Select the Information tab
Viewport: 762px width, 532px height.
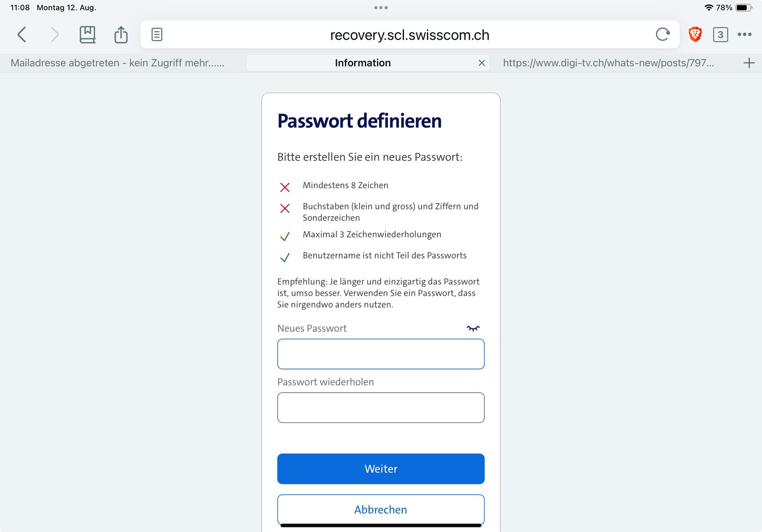pos(362,63)
